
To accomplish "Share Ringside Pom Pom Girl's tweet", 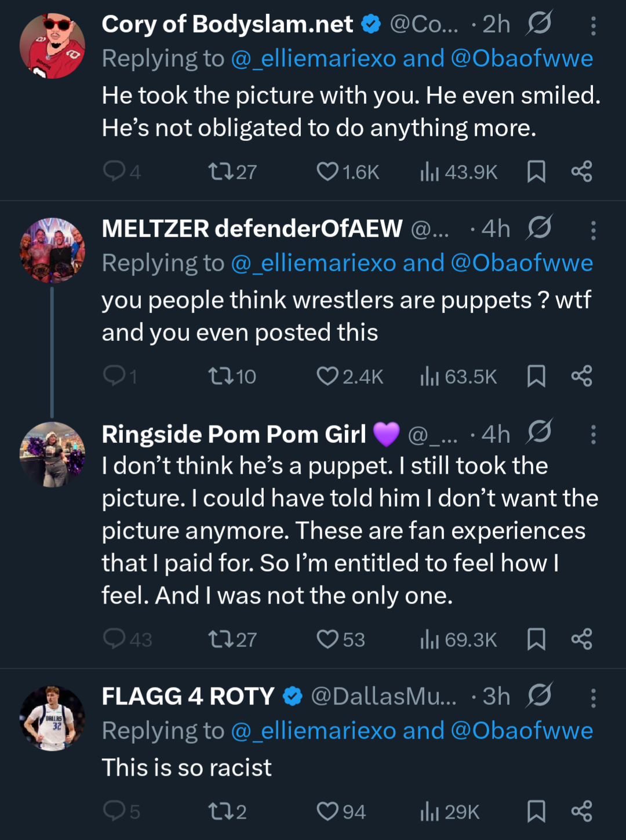I will click(x=581, y=639).
